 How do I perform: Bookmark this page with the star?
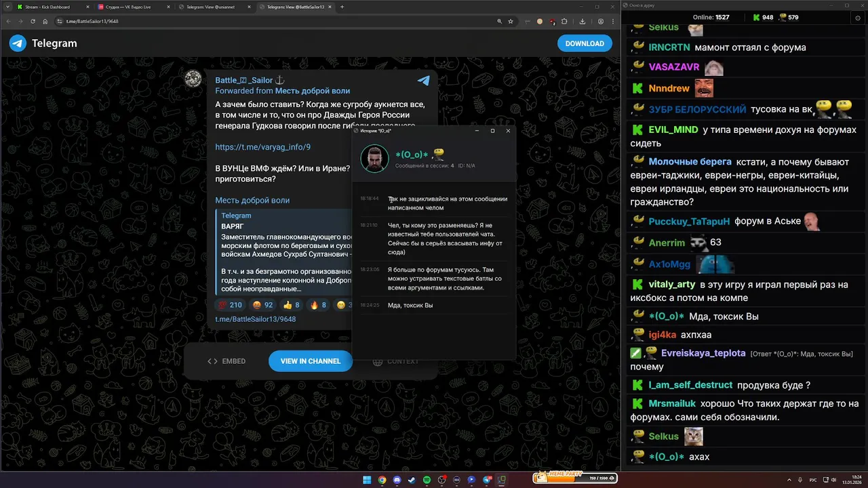click(511, 21)
